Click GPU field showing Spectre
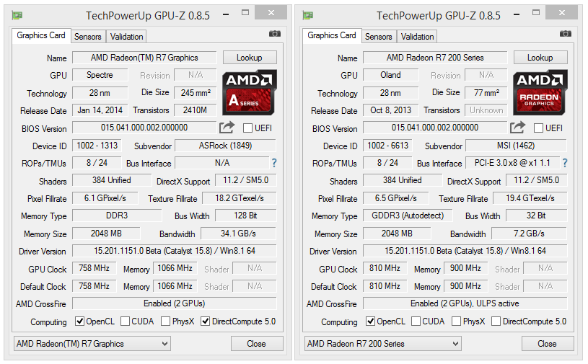588x364 pixels. [x=100, y=75]
